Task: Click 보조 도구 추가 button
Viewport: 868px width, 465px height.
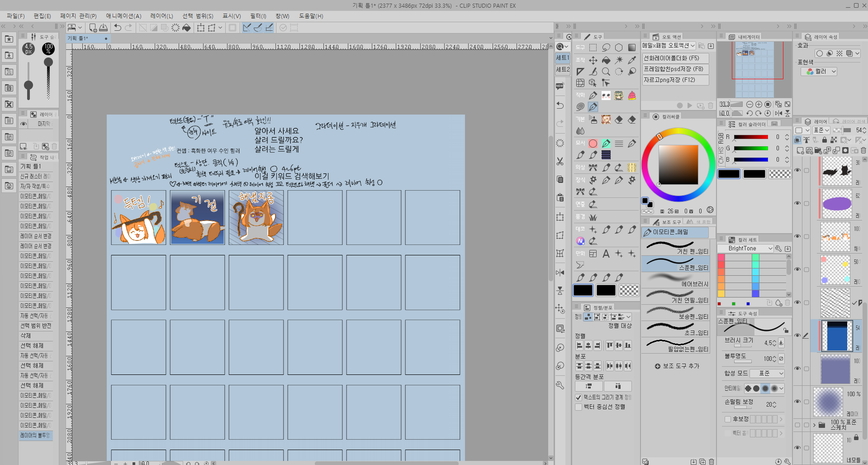Action: point(677,366)
